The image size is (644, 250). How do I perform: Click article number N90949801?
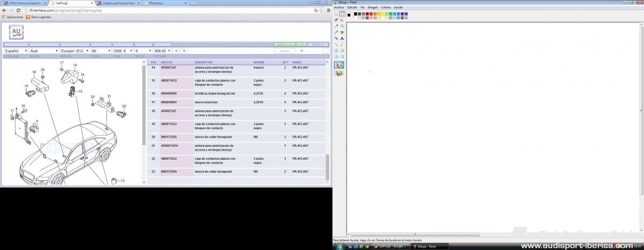[169, 102]
